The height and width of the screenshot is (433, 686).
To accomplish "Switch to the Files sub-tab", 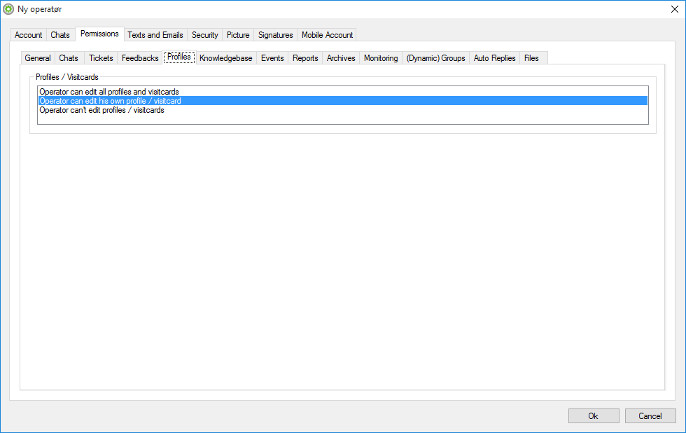I will tap(532, 58).
